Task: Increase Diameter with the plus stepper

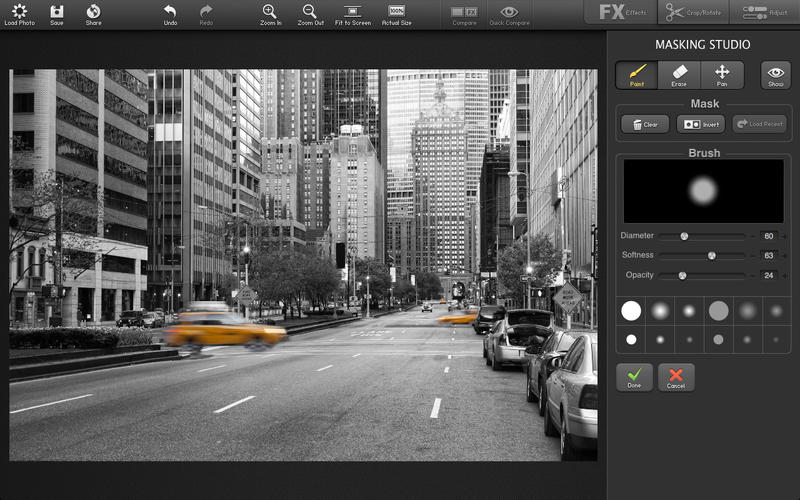Action: (784, 236)
